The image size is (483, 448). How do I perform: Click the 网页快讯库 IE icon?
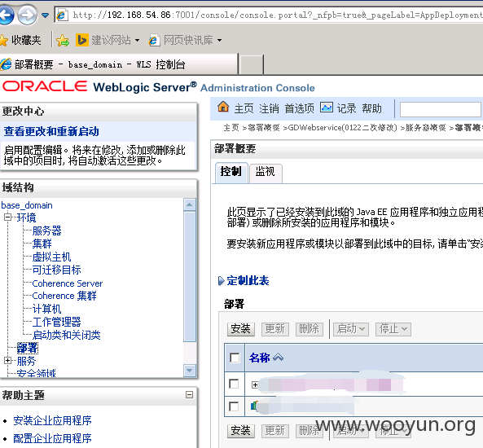pos(154,40)
